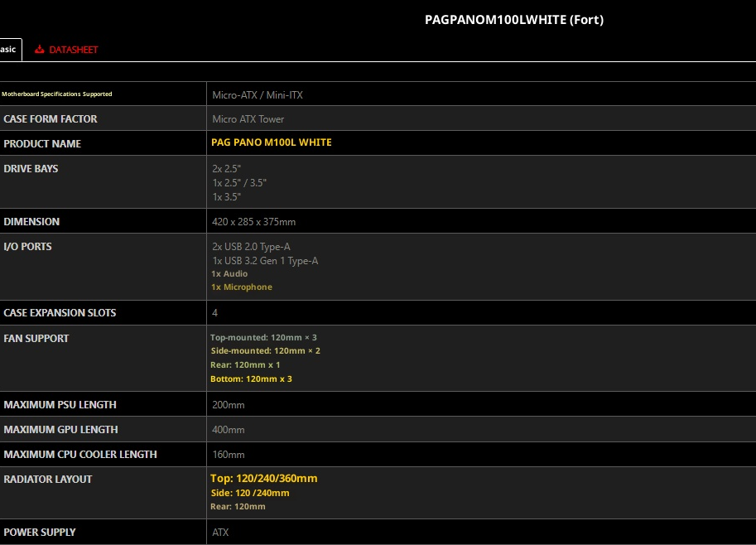Click the 2x USB 2.0 Type-A entry
This screenshot has height=545, width=756.
pos(251,247)
